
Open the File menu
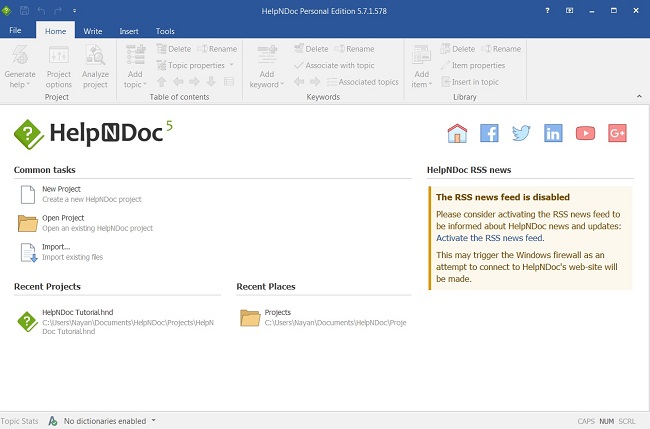pos(15,31)
